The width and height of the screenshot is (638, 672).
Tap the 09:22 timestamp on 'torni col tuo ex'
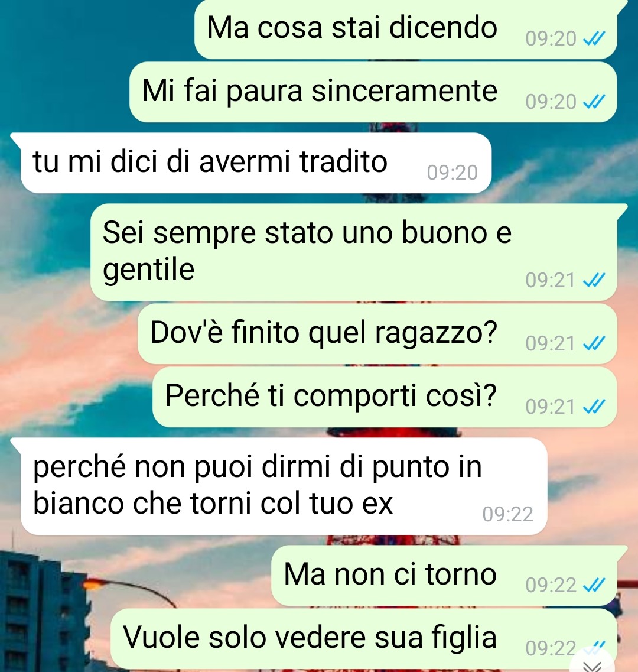tap(508, 514)
